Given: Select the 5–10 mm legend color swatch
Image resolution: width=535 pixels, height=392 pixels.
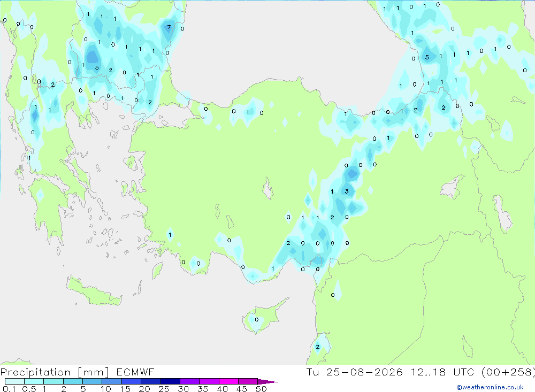Looking at the screenshot, I should click(92, 381).
